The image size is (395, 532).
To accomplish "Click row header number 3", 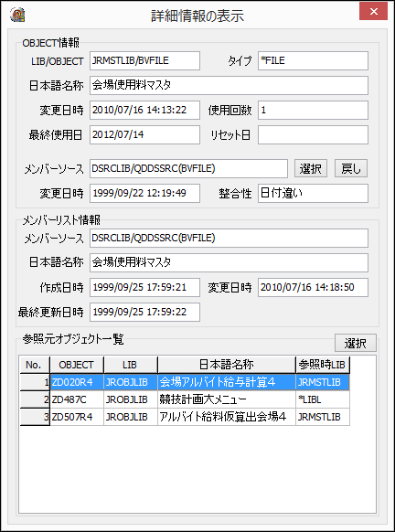I will point(35,417).
